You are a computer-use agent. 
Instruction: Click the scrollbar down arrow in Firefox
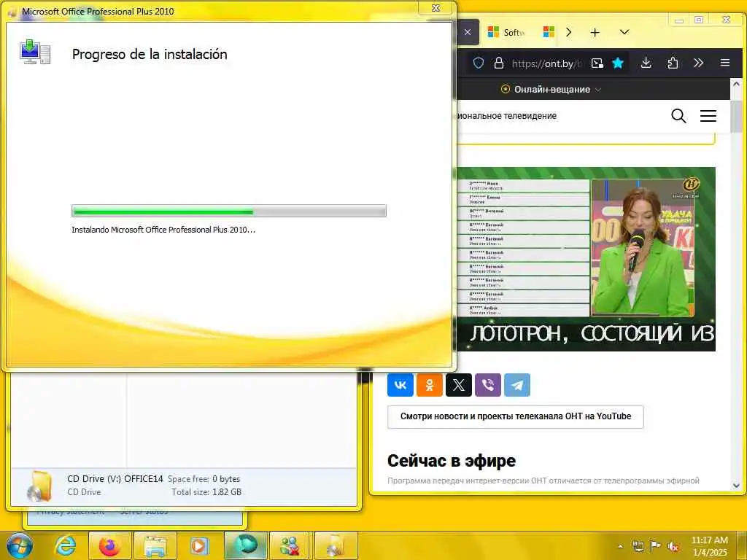736,486
